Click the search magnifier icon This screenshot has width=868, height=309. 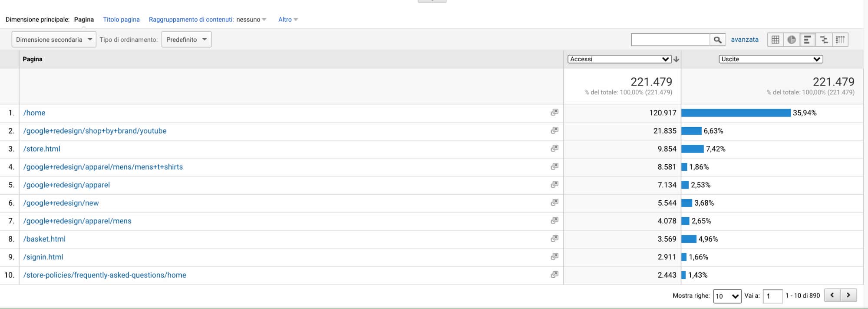click(717, 40)
